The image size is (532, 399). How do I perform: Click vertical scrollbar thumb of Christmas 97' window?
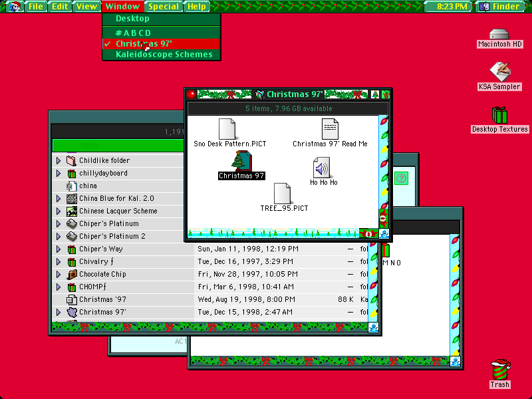(384, 218)
